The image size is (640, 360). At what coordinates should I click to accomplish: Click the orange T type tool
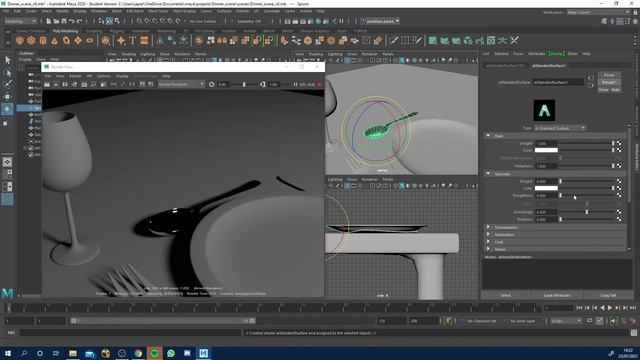pyautogui.click(x=132, y=40)
